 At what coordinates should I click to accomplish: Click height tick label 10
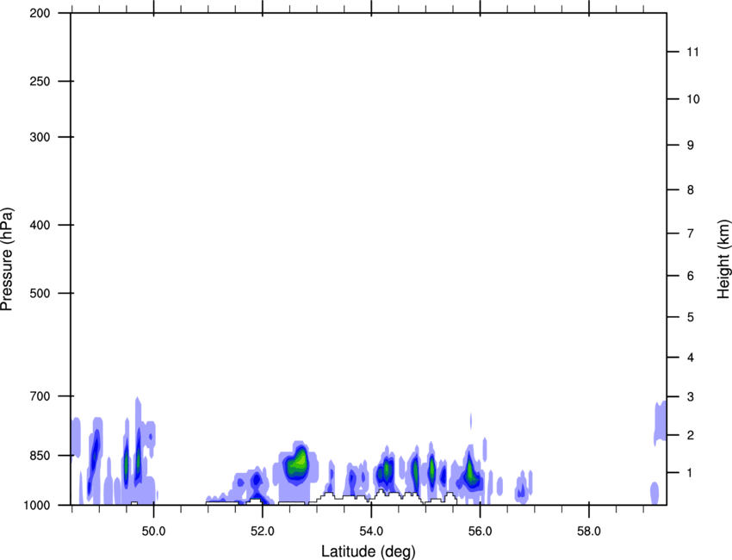[693, 99]
